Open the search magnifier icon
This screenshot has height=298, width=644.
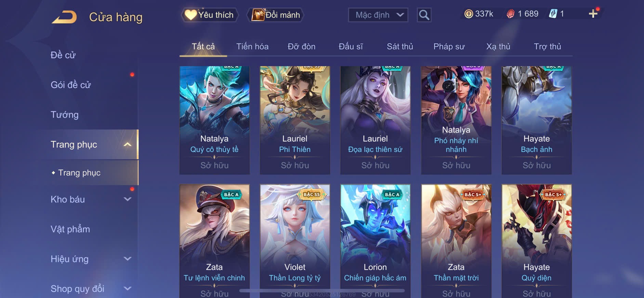(x=424, y=15)
